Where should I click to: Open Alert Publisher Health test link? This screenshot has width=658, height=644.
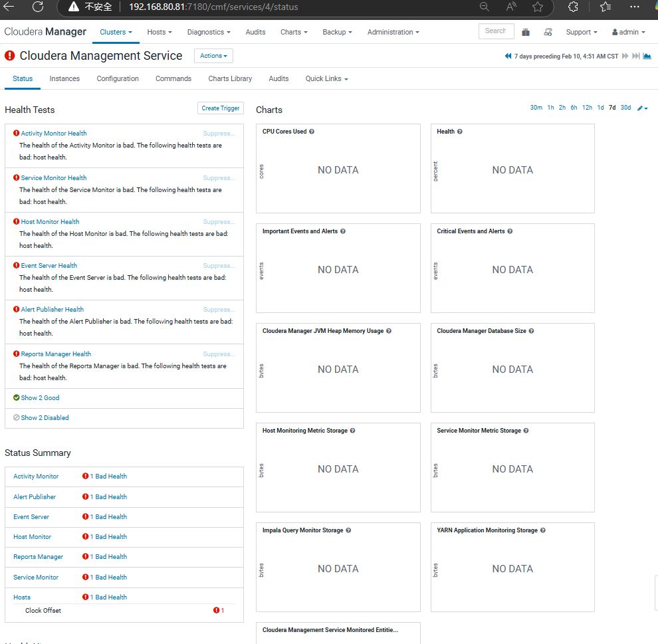52,309
